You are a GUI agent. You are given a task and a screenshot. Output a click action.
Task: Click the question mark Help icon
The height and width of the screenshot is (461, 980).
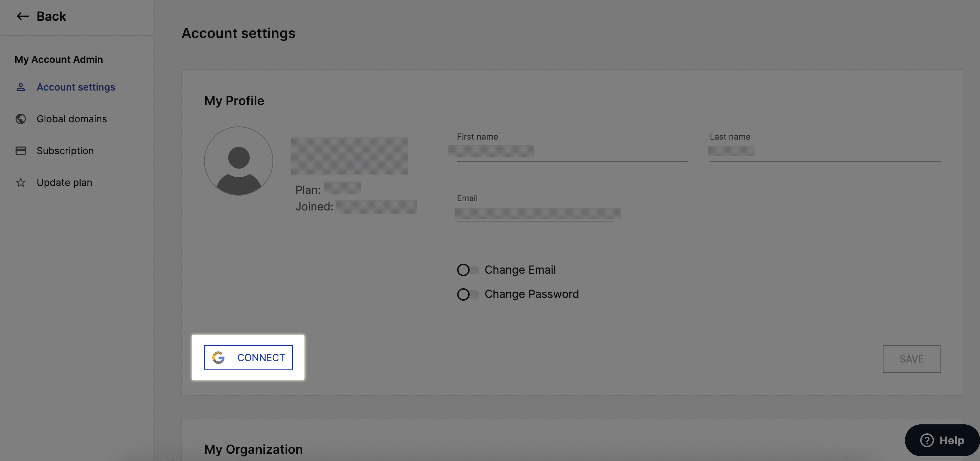click(x=927, y=441)
